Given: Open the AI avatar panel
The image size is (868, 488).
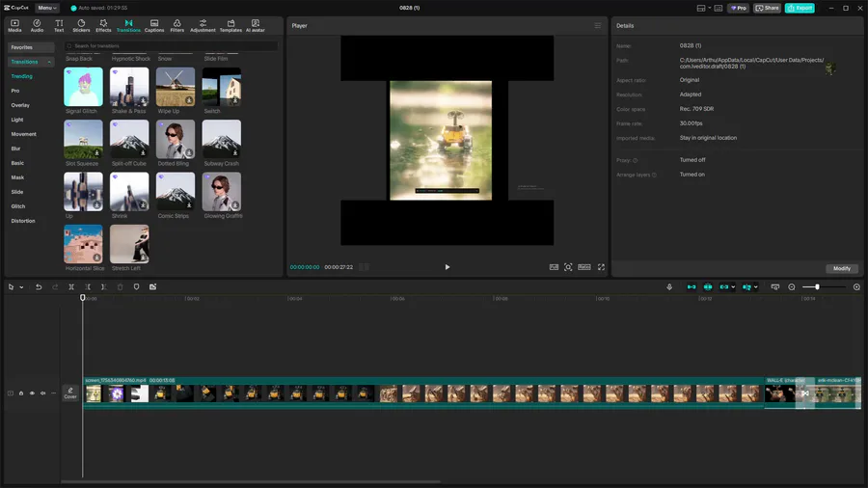Looking at the screenshot, I should (256, 25).
